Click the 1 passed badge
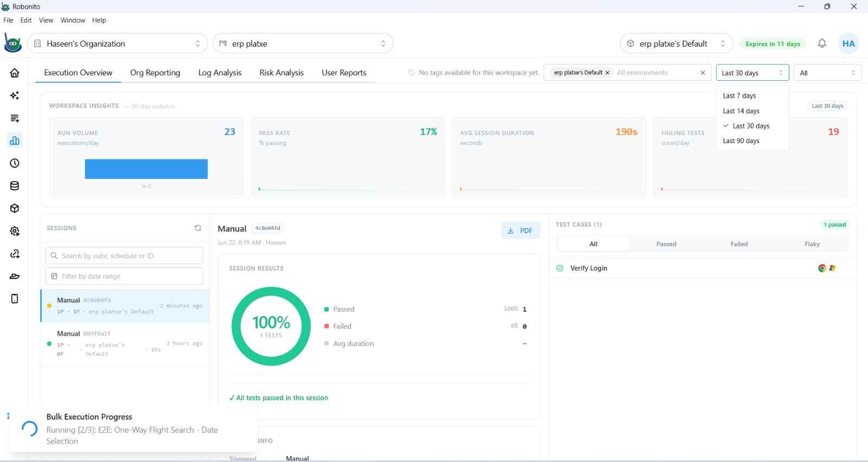Image resolution: width=868 pixels, height=462 pixels. click(x=834, y=224)
